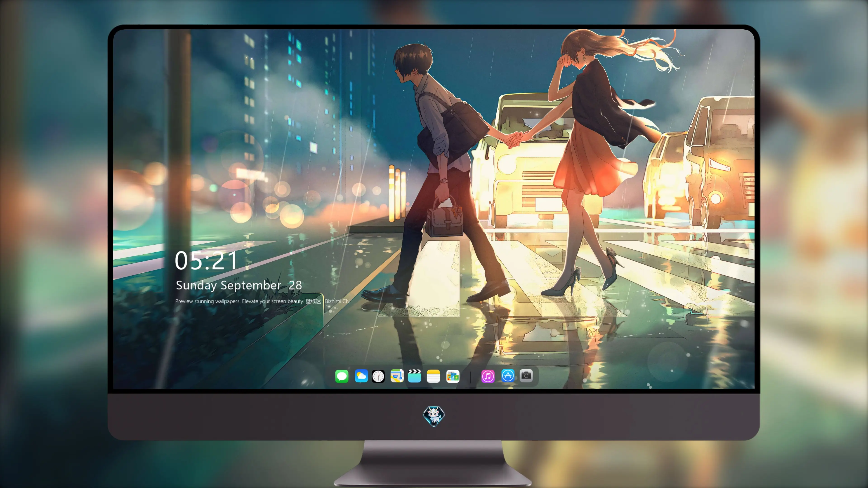Launch the pink iTunes Store music icon
The height and width of the screenshot is (488, 868).
[488, 376]
